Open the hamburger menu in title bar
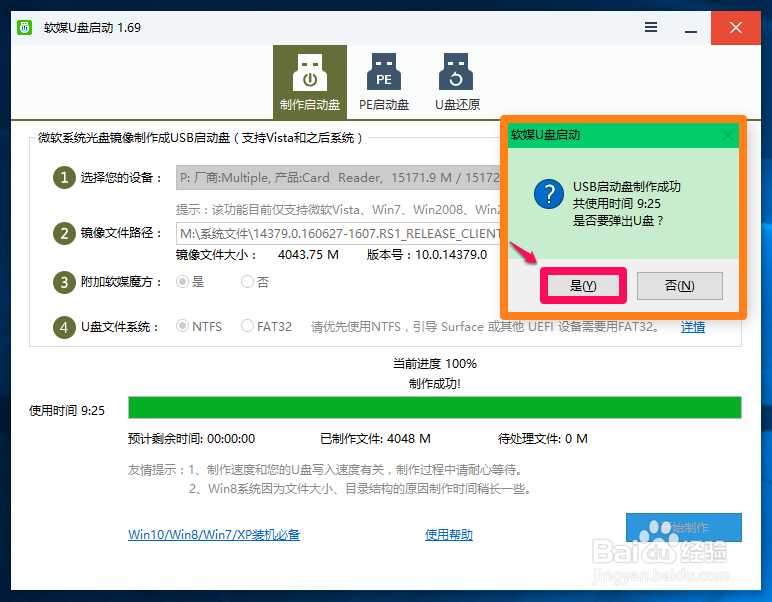This screenshot has width=772, height=602. 651,27
